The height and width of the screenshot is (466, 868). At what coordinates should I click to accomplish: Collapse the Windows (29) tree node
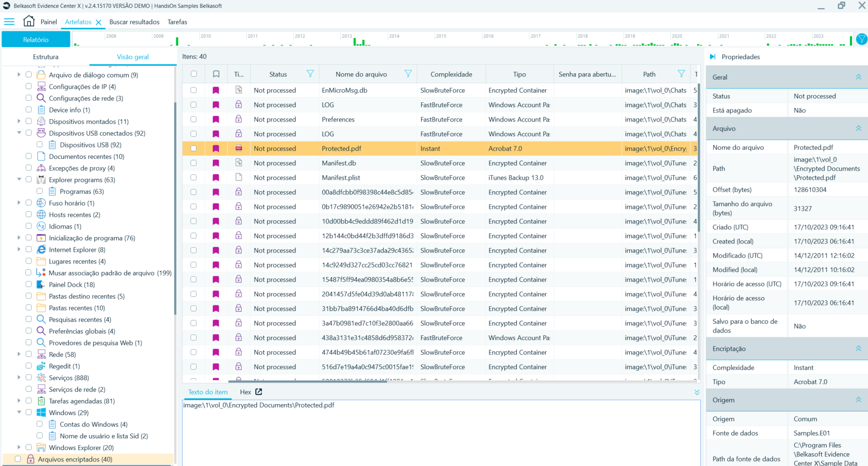coord(19,412)
